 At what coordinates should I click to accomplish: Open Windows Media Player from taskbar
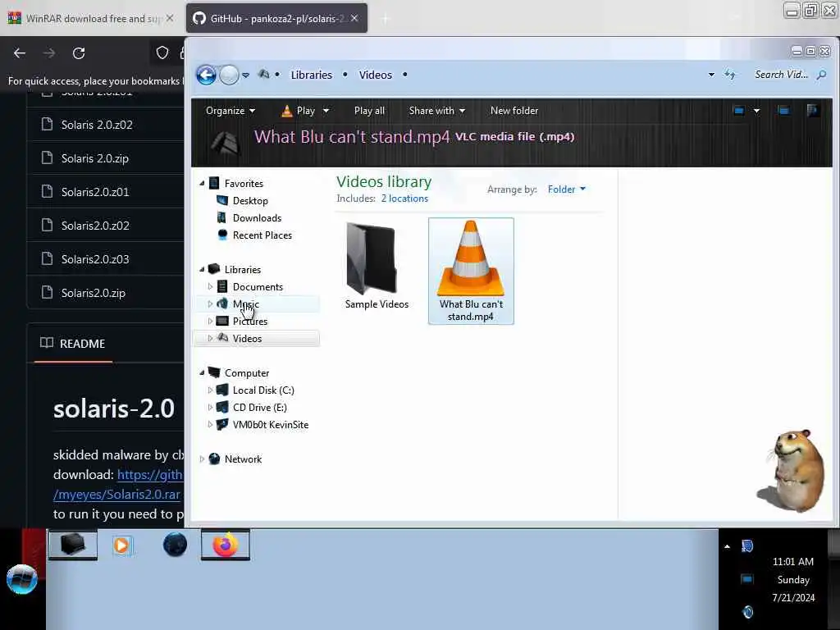pos(121,546)
